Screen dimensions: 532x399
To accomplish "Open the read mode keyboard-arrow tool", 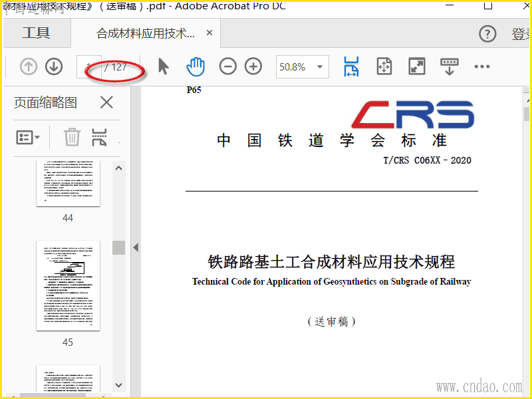I will pyautogui.click(x=450, y=66).
